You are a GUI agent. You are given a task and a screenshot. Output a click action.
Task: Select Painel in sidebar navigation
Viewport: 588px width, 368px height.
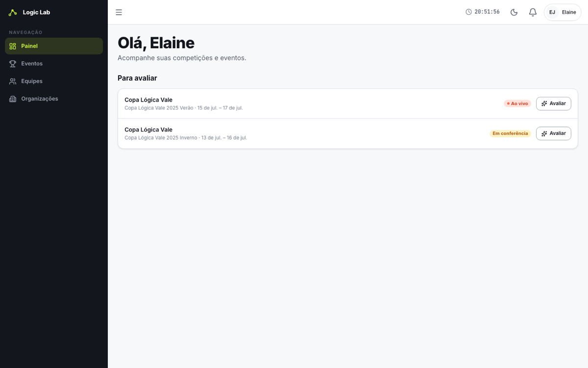(54, 46)
